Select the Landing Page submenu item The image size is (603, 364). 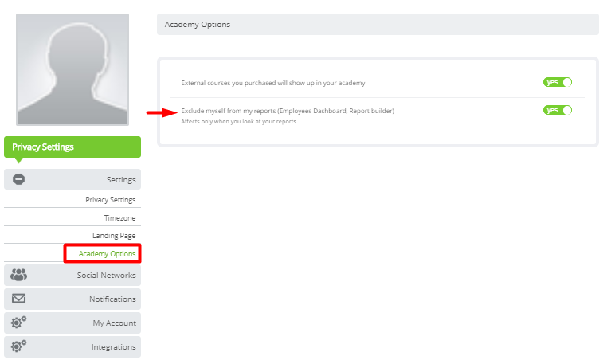point(114,235)
